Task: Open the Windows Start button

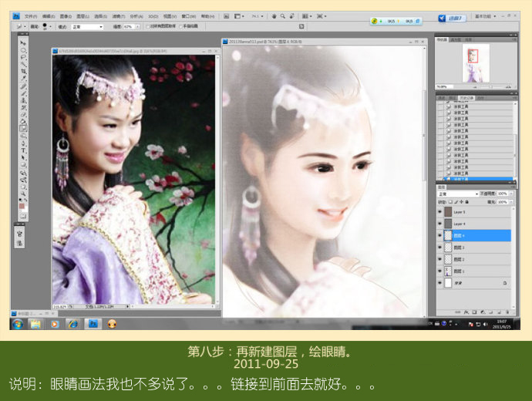Action: (x=18, y=325)
